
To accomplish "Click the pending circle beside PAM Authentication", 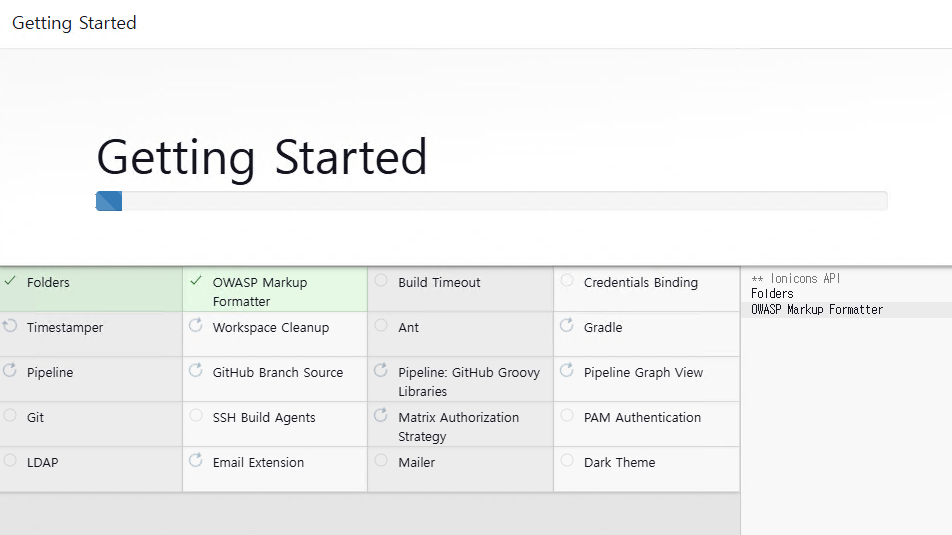I will pyautogui.click(x=567, y=415).
